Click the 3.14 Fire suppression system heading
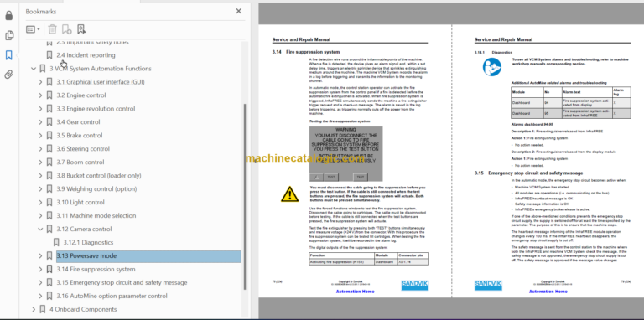Viewport: 644px width, 320px height. click(x=306, y=52)
